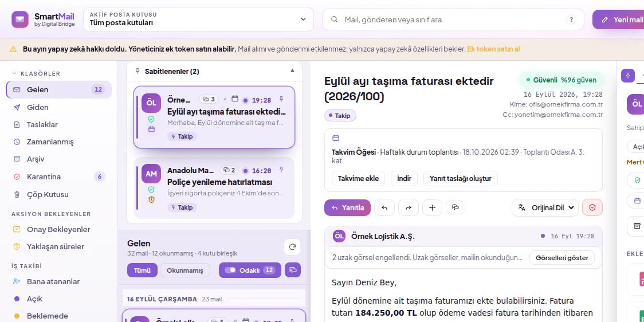Click the Yanıtla reply button
This screenshot has height=322, width=644.
pyautogui.click(x=347, y=208)
